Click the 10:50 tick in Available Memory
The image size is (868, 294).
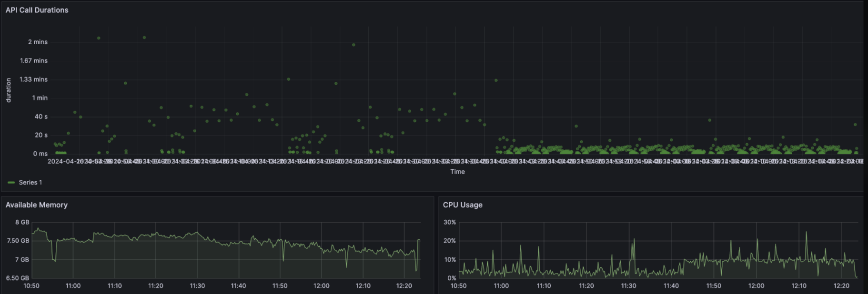(31, 286)
